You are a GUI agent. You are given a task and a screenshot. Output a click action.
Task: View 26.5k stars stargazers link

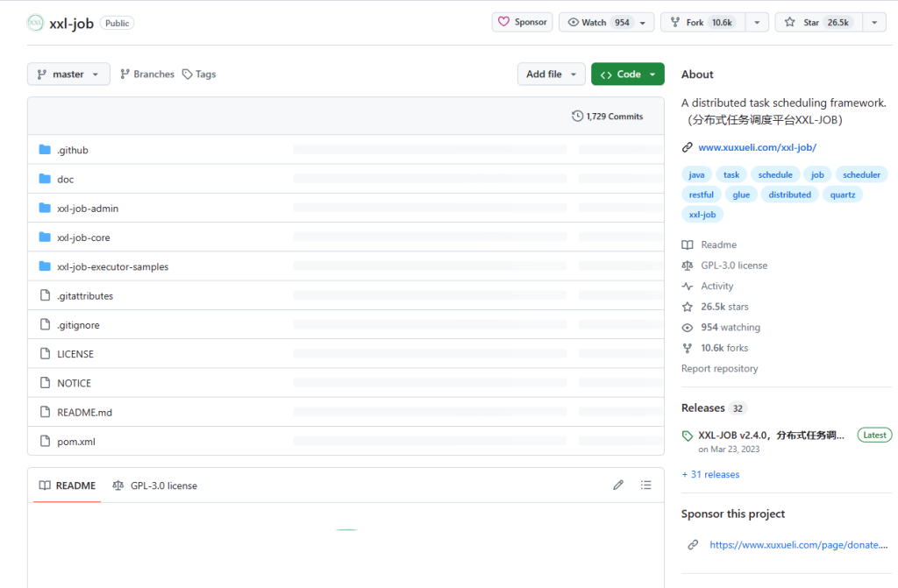click(x=724, y=307)
